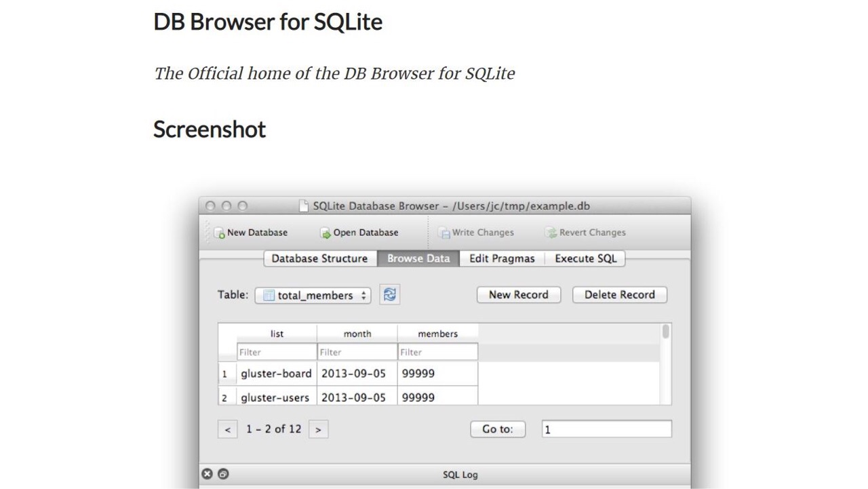
Task: Close the SQL Log panel with its X icon
Action: [x=208, y=474]
